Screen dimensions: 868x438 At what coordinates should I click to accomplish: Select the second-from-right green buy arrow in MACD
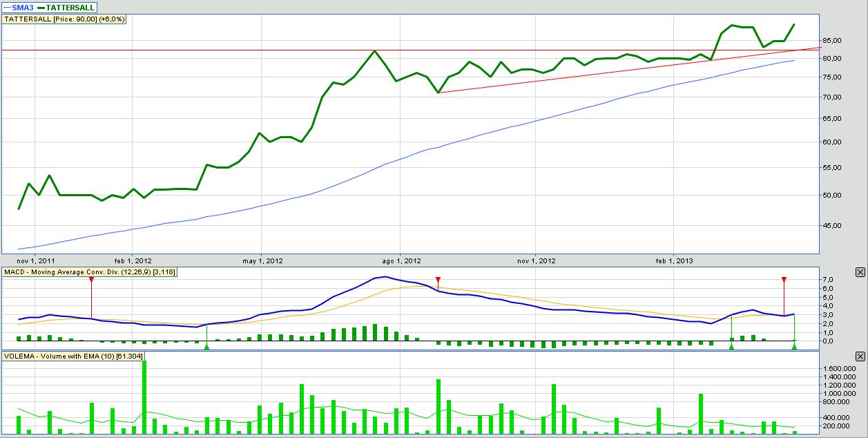tap(731, 346)
